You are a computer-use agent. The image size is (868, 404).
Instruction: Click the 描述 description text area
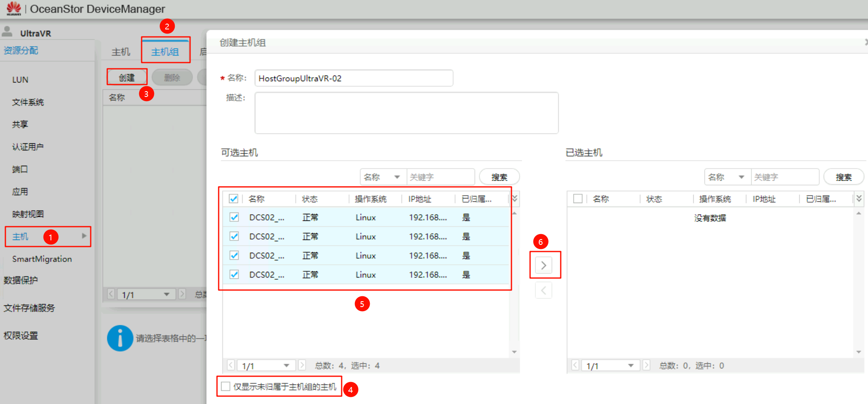pos(406,113)
